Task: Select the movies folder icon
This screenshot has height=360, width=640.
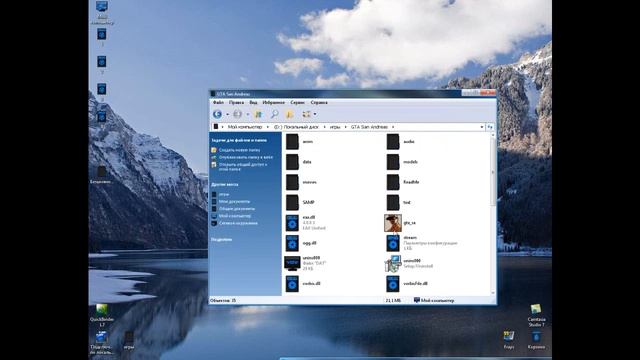Action: tap(292, 182)
